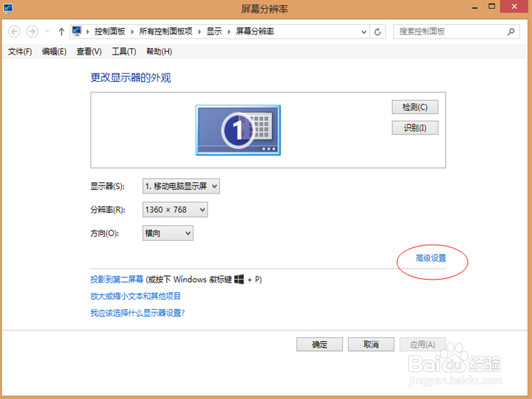Click the 应用(A) apply button

coord(422,344)
